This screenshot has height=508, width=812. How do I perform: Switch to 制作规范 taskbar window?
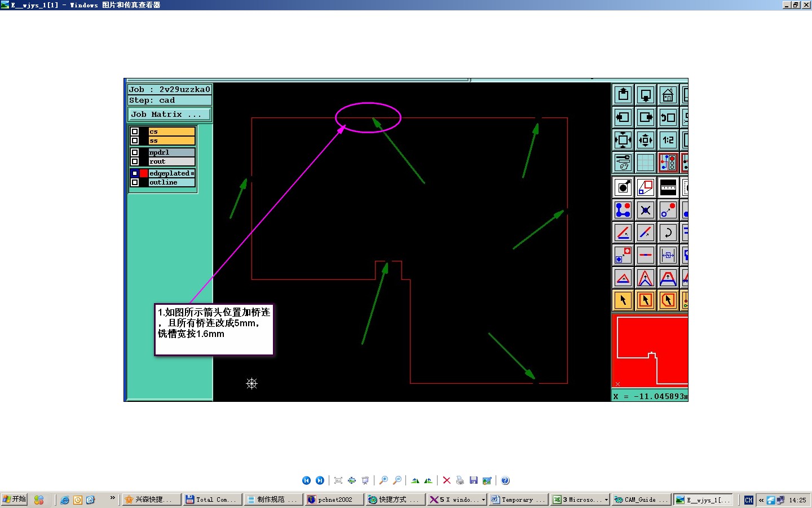[274, 500]
